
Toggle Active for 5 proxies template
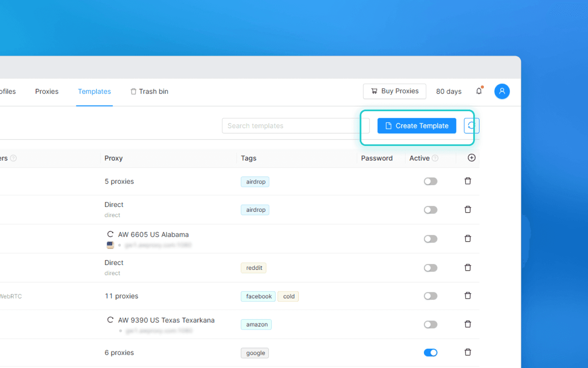pyautogui.click(x=430, y=181)
